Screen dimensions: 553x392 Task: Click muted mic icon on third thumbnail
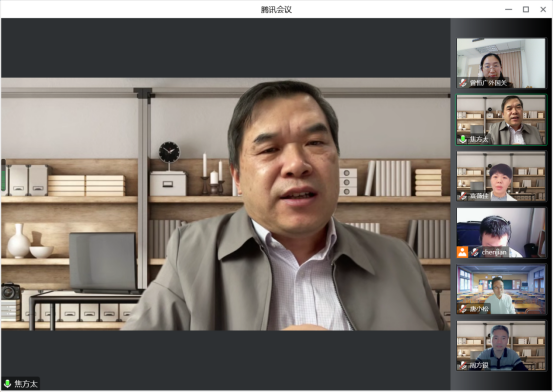pos(463,196)
